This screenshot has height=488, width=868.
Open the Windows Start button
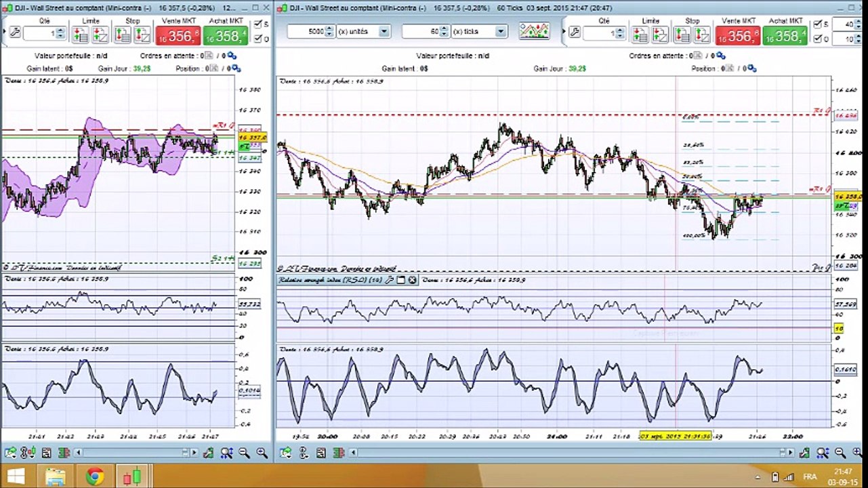coord(16,476)
